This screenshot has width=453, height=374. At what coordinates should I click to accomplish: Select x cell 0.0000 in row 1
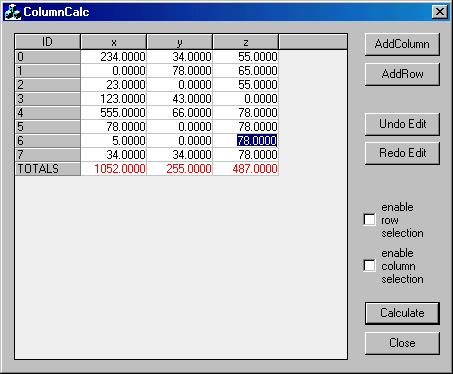[113, 71]
